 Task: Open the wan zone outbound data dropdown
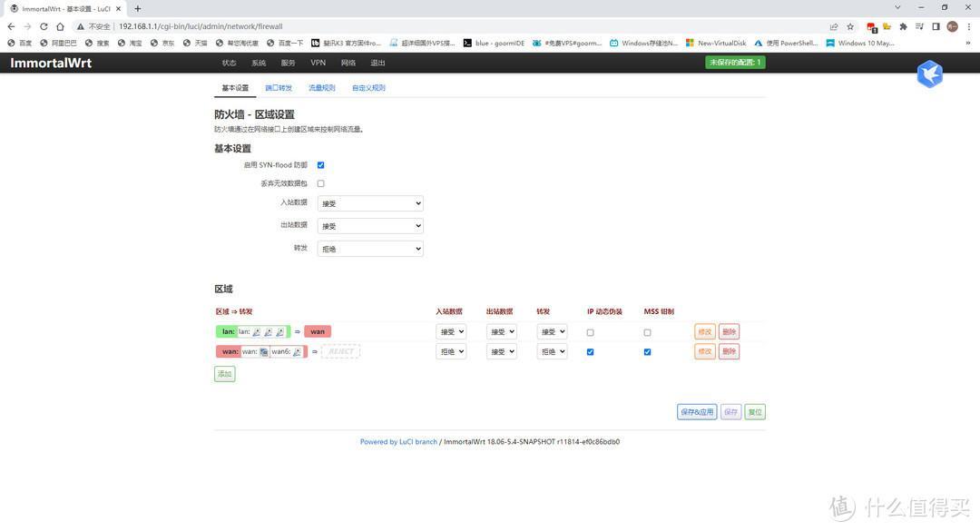[x=501, y=351]
